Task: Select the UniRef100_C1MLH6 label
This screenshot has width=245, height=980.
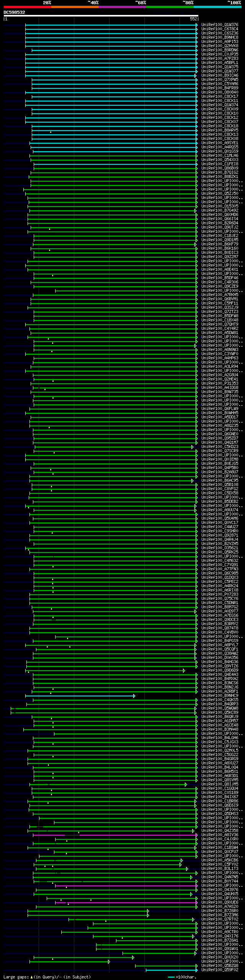Action: click(x=220, y=155)
